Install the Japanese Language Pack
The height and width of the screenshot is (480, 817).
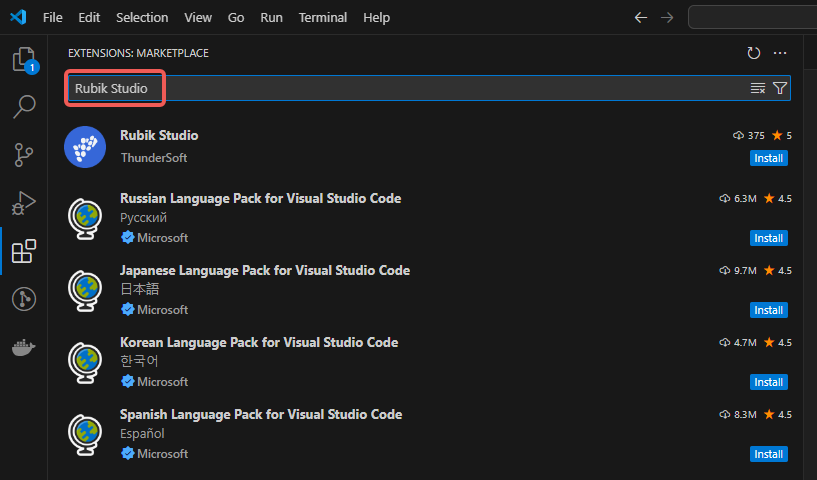click(769, 310)
